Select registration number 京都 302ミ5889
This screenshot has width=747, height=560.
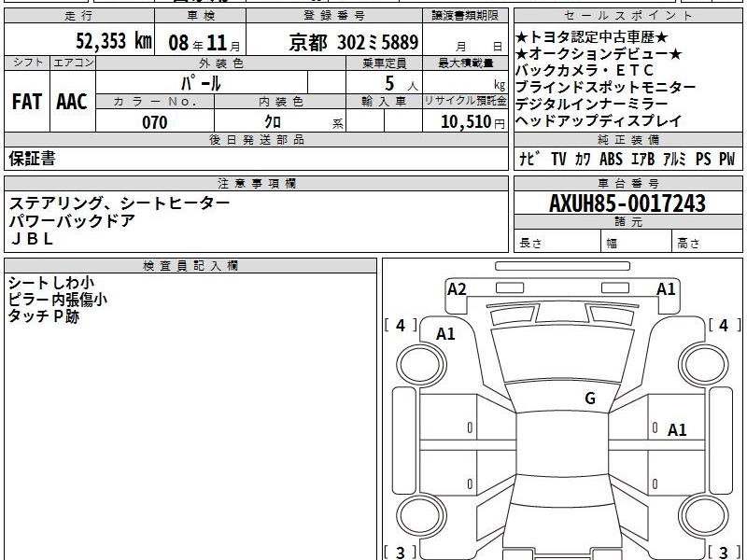[354, 42]
